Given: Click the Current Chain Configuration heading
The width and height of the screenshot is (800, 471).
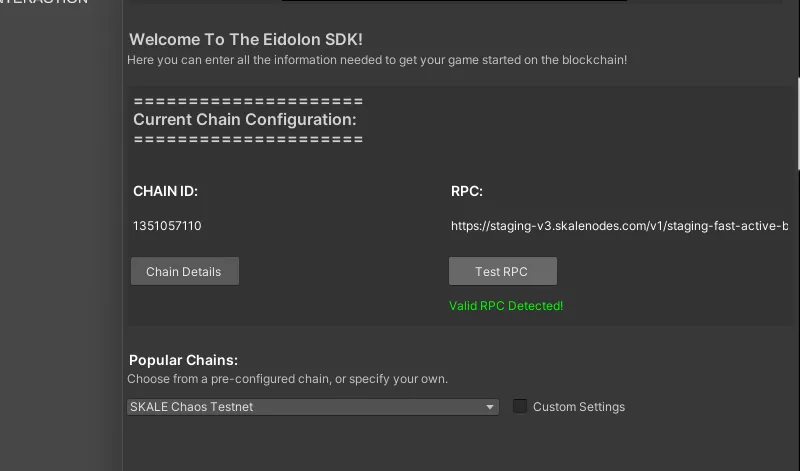Looking at the screenshot, I should [244, 120].
